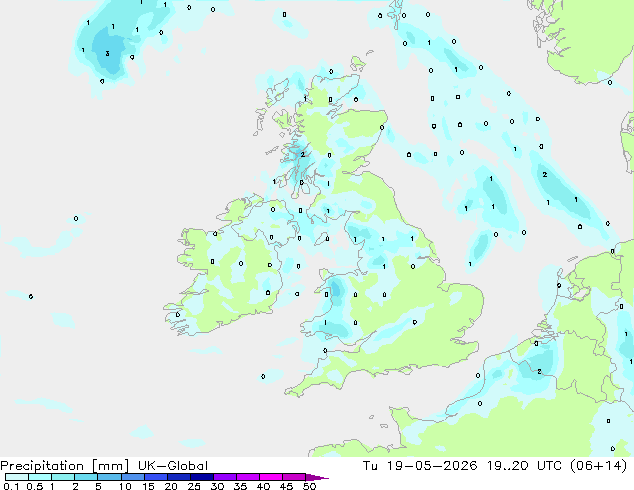This screenshot has height=490, width=634.
Task: Click the "2" value over western Scotland
Action: [x=302, y=154]
